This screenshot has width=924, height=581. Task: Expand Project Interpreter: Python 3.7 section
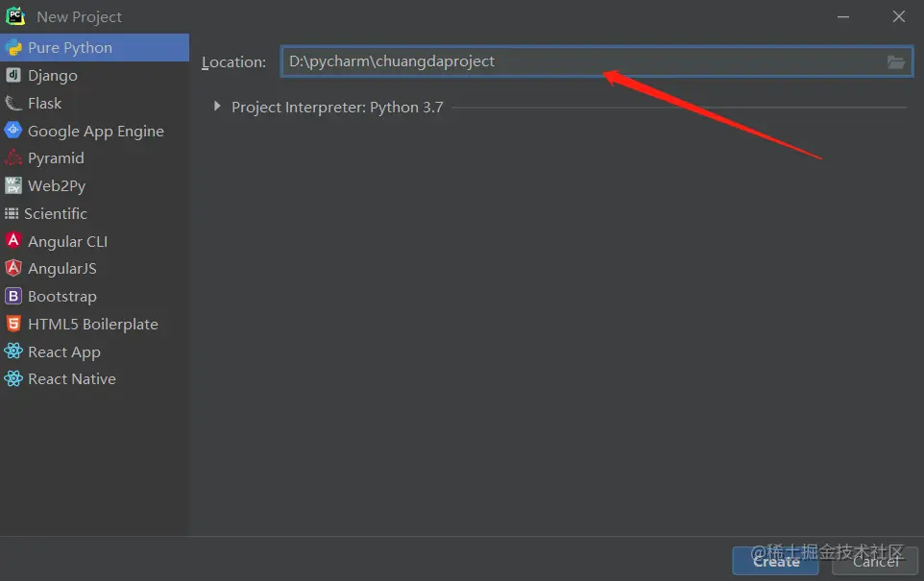[218, 108]
